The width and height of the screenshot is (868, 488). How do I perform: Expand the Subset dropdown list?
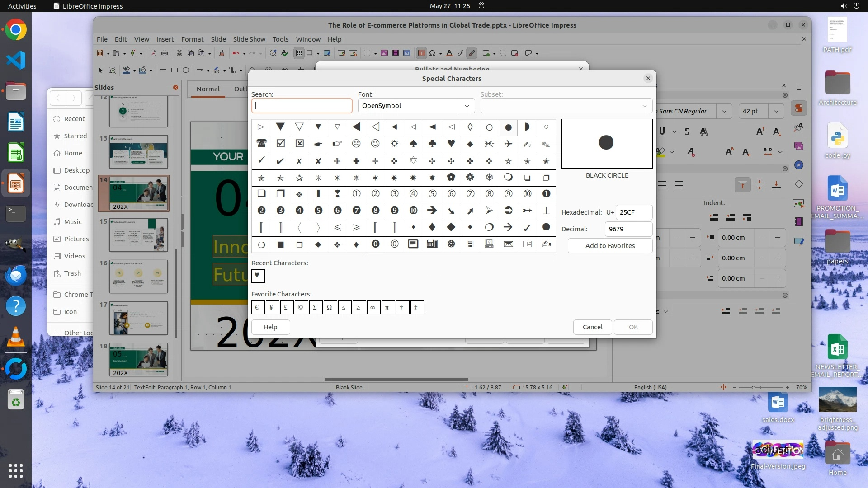coord(644,106)
